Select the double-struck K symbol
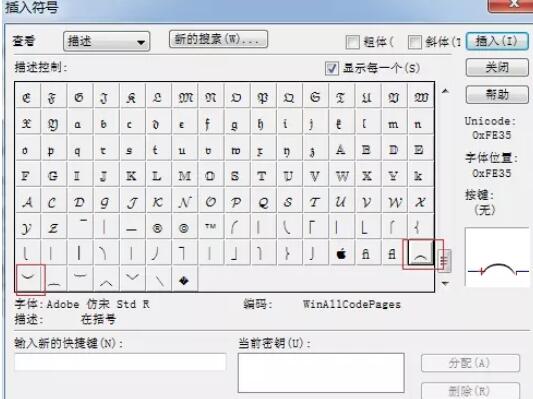 [131, 176]
